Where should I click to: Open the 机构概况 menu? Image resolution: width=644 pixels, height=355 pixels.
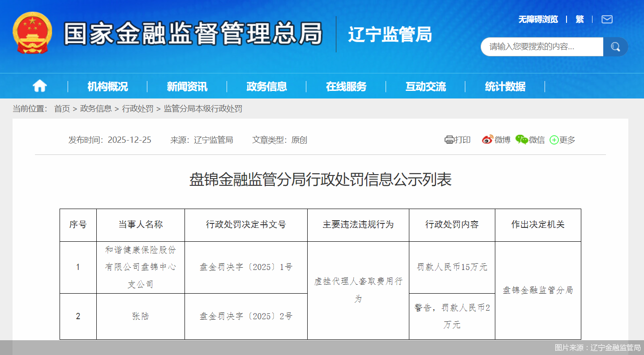(107, 86)
